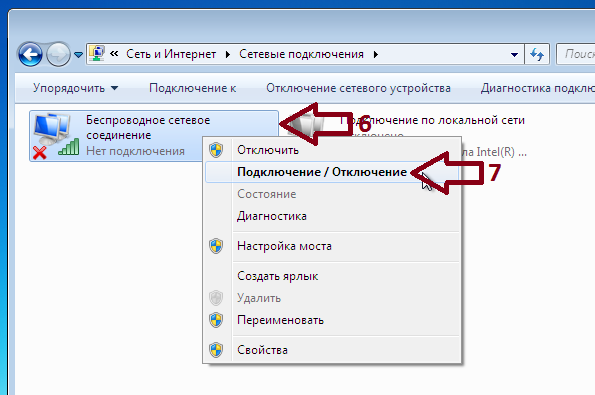Select Беспроводное сетевое соединение item text

tap(148, 127)
